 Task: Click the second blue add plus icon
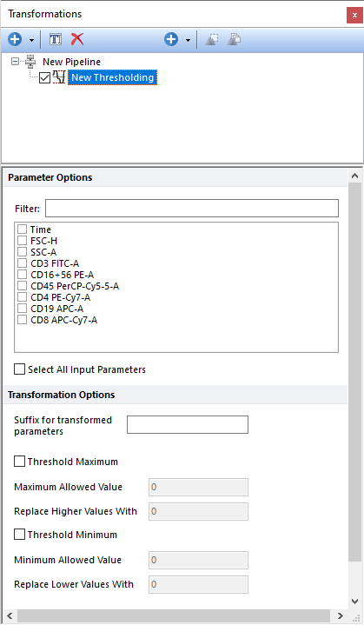point(171,39)
